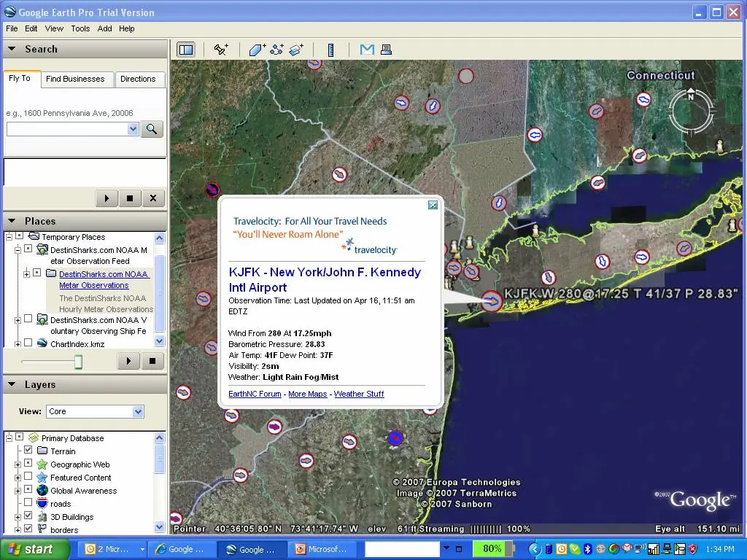Select the Add Path tool
747x560 pixels.
point(276,50)
